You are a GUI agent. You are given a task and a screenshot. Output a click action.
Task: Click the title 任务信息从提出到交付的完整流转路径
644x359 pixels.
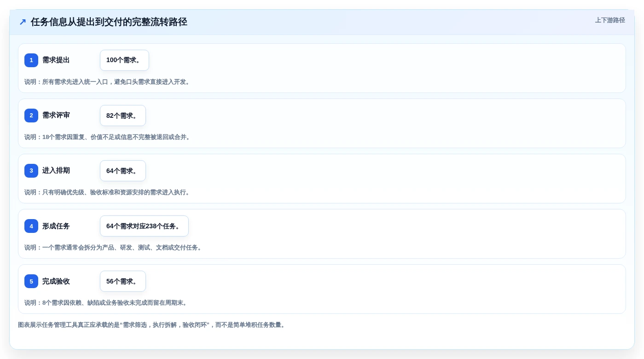pos(109,22)
